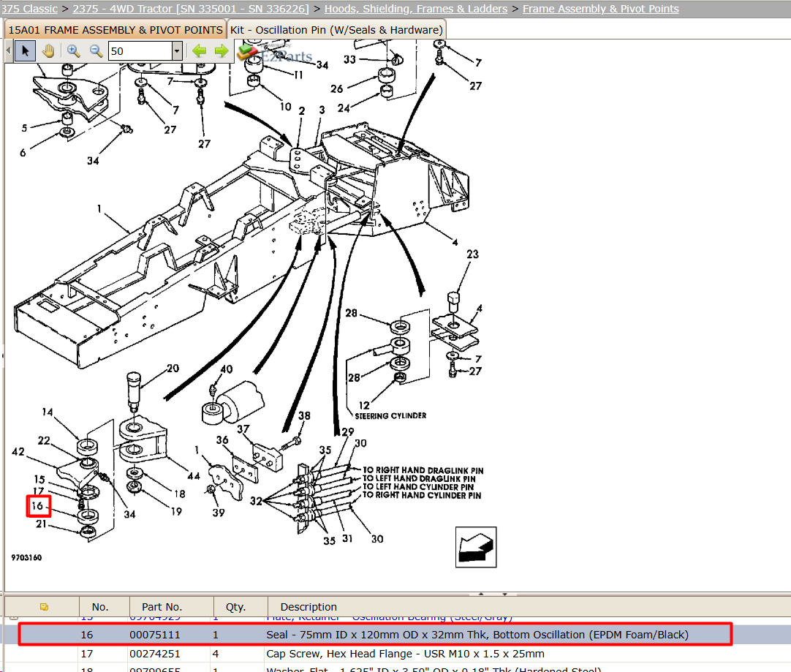Activate the hand pan tool

click(48, 51)
